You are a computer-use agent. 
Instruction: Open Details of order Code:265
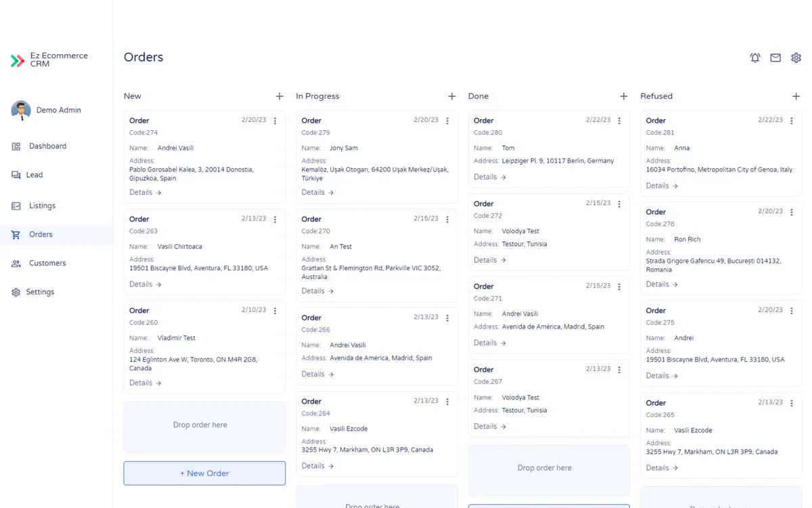coord(662,468)
